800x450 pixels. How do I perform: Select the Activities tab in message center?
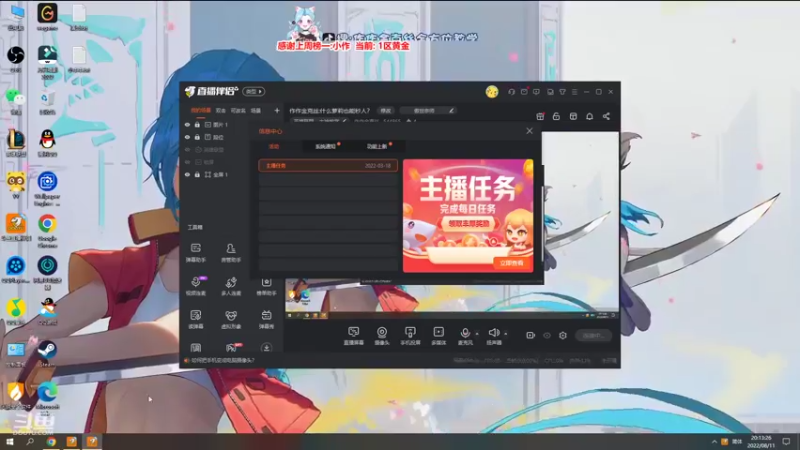274,146
